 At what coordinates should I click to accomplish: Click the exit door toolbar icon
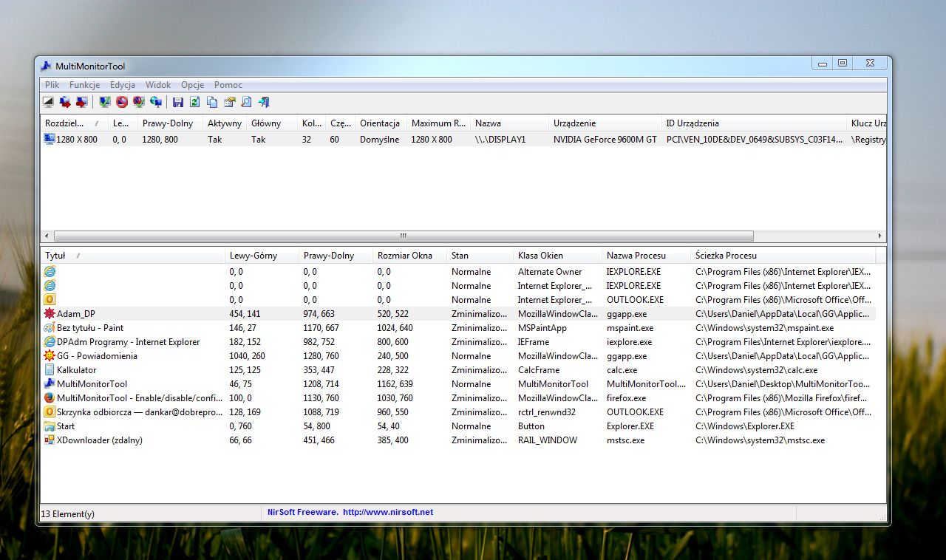point(264,102)
